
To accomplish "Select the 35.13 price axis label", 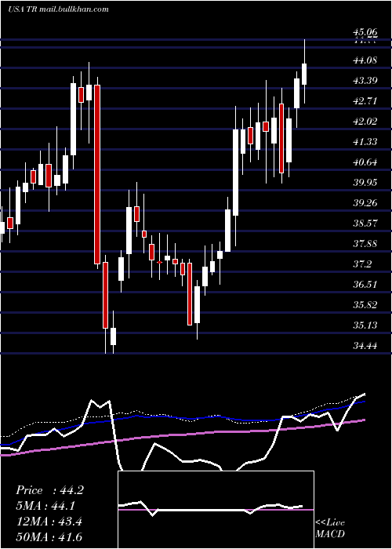I will [x=365, y=325].
